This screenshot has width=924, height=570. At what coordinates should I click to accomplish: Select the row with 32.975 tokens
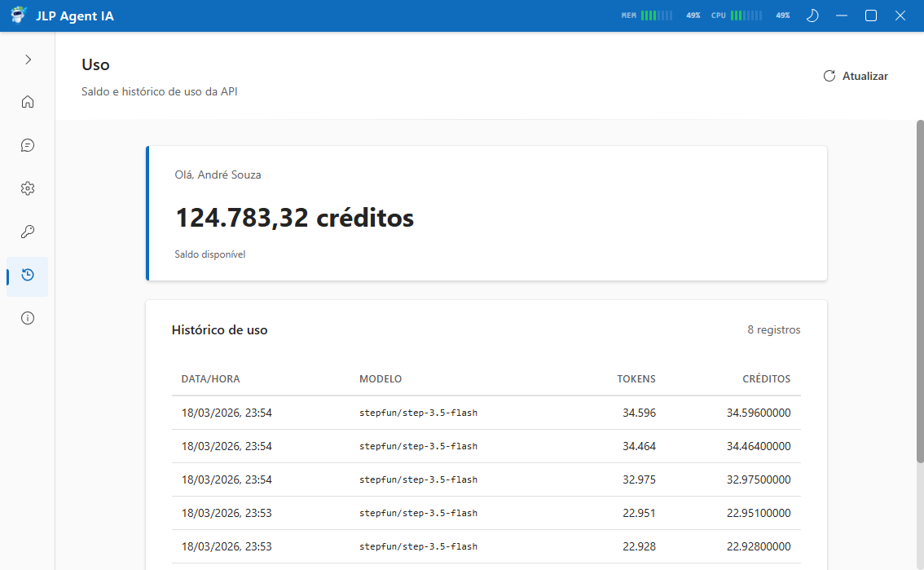[486, 480]
